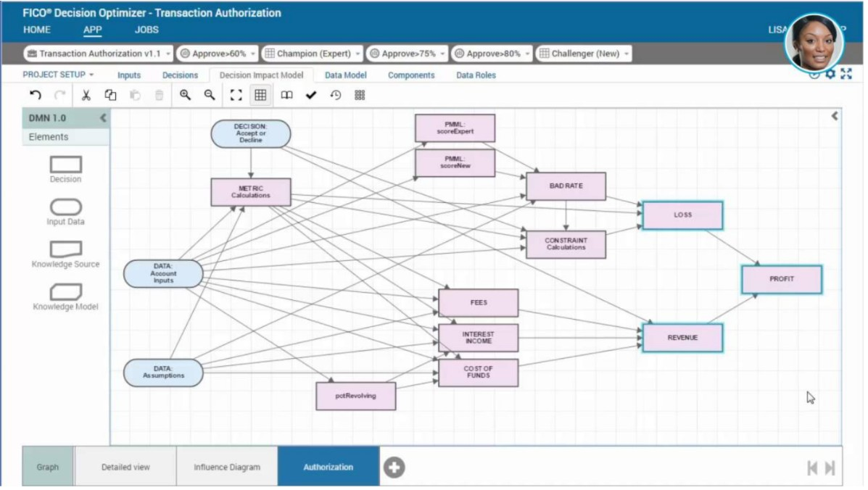This screenshot has width=868, height=490.
Task: Select the PMML scoreExpert node
Action: click(455, 128)
